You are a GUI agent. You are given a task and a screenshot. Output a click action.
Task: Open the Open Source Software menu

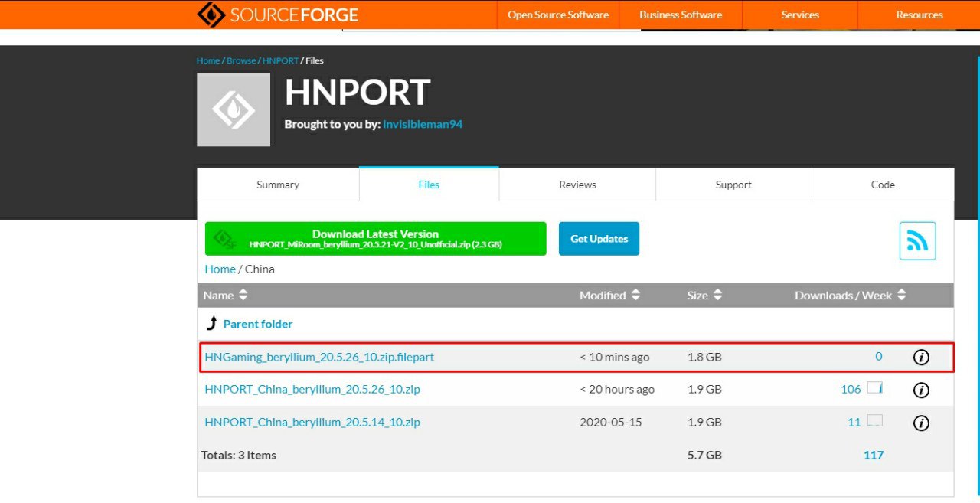[x=558, y=15]
